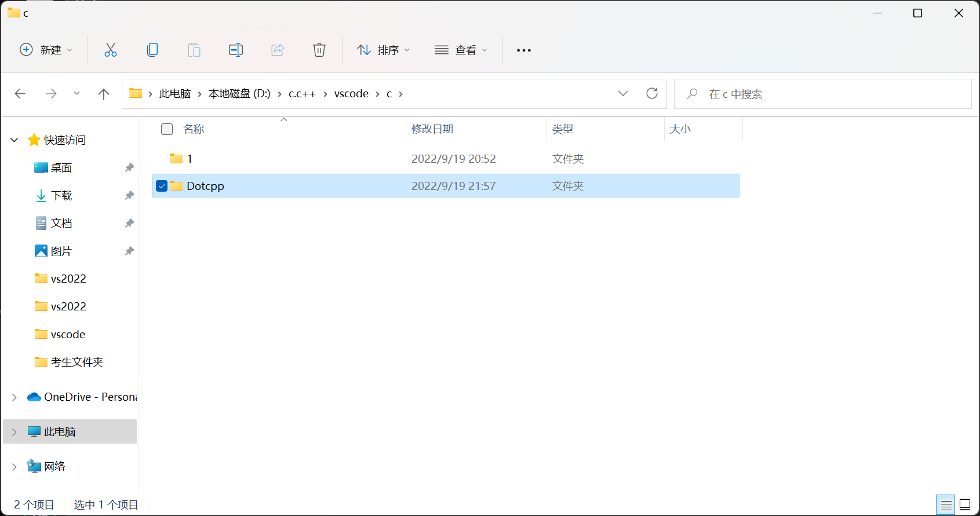Sort by 修改日期 column header
The width and height of the screenshot is (980, 516).
[432, 129]
